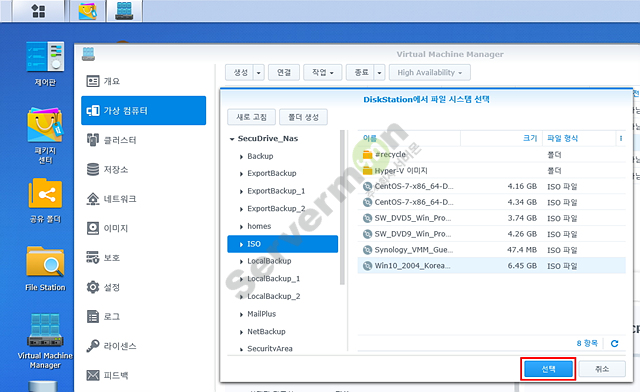The image size is (640, 392).
Task: Click the 라이센스 key icon
Action: (x=93, y=346)
